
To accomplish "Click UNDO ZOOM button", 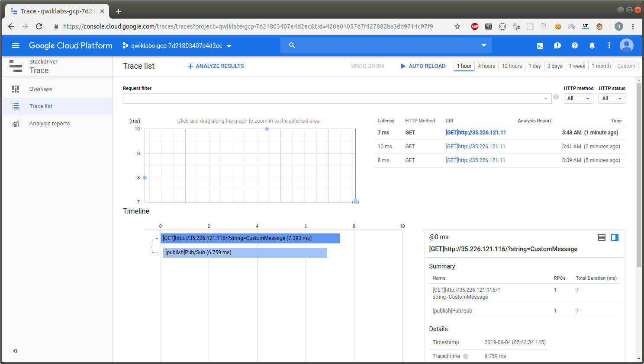I will pyautogui.click(x=367, y=66).
